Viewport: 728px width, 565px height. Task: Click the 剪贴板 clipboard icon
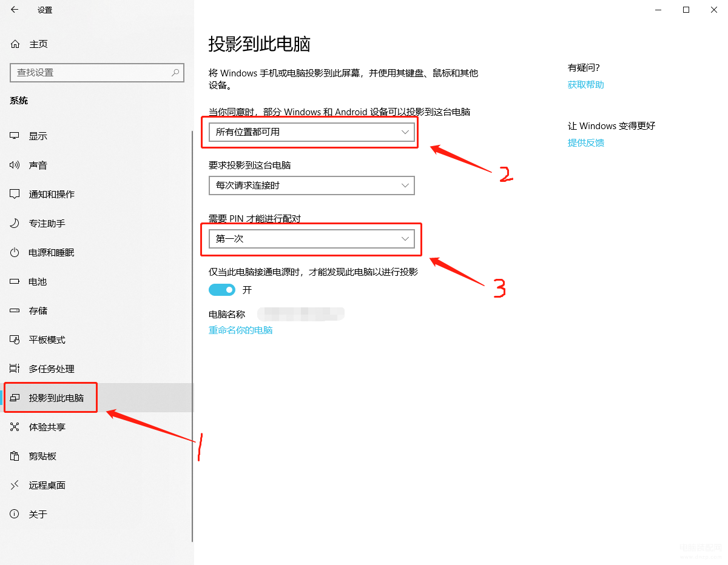pos(15,456)
